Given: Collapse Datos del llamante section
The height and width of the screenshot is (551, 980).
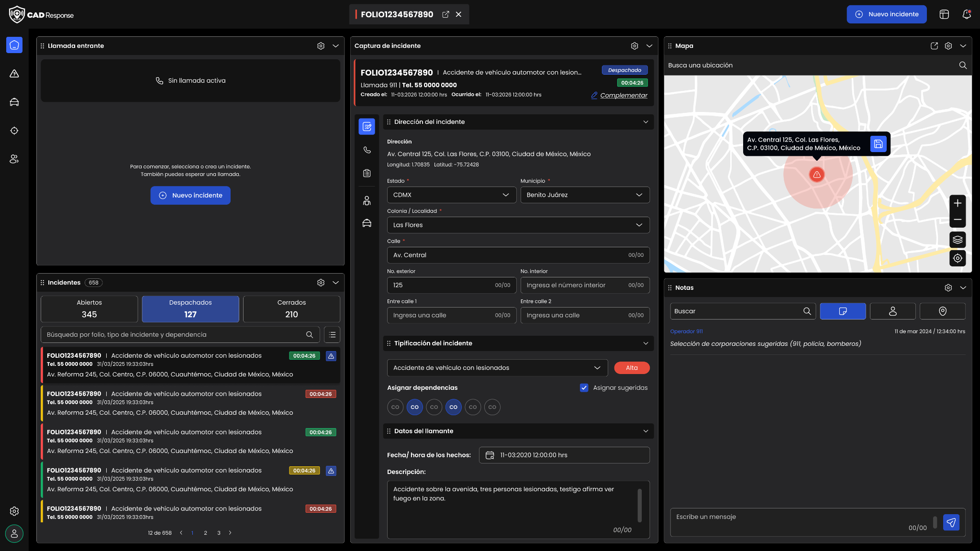Looking at the screenshot, I should pyautogui.click(x=646, y=431).
